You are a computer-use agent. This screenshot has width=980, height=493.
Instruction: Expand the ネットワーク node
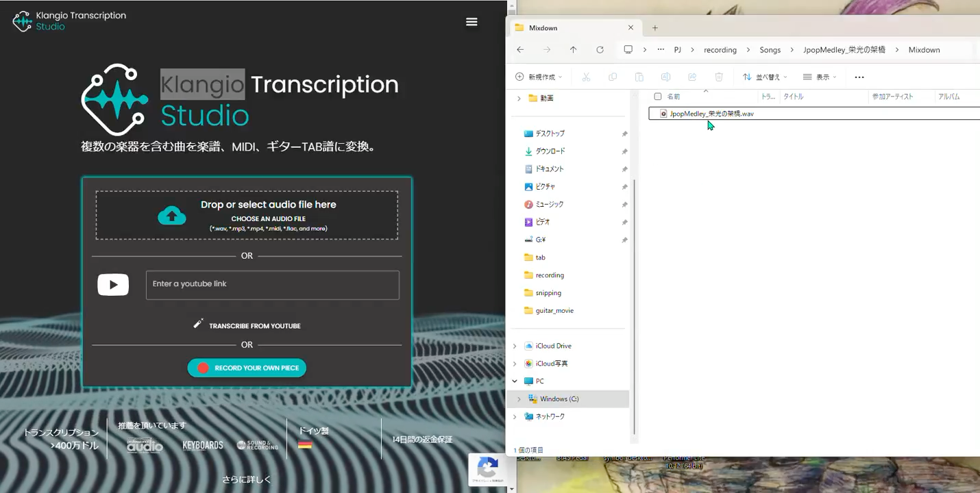pyautogui.click(x=515, y=416)
